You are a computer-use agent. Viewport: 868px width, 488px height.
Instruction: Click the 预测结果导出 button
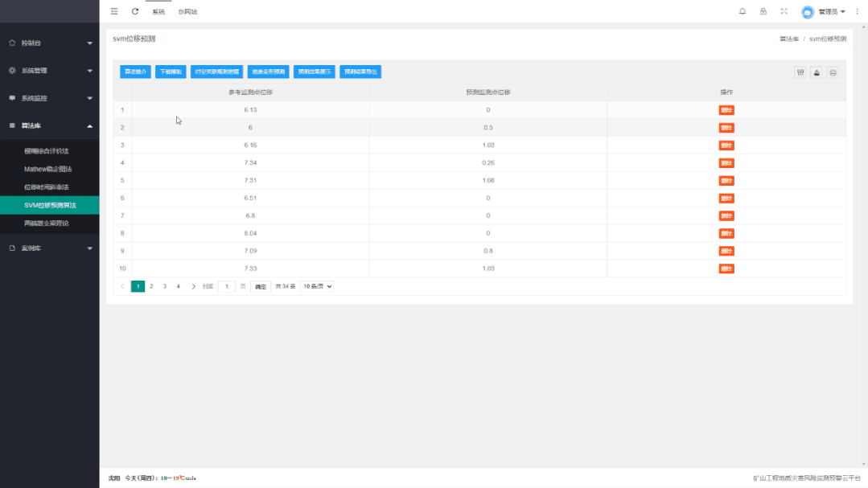[360, 72]
